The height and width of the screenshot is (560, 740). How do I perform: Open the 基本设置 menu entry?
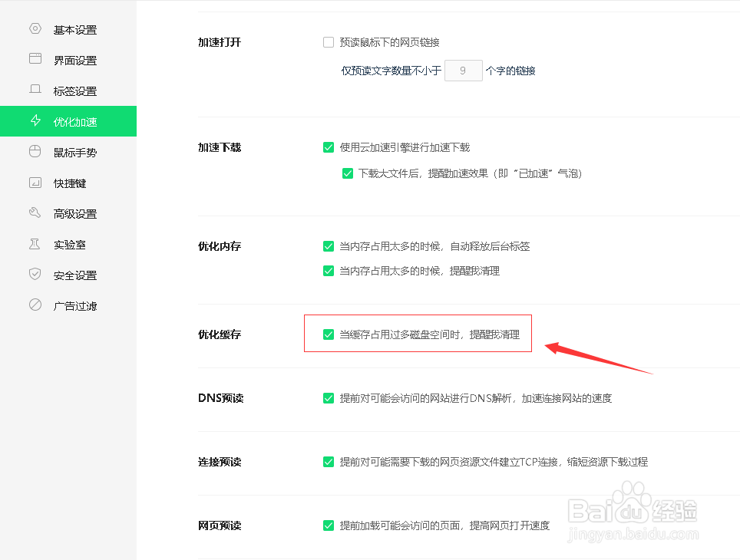tap(68, 30)
